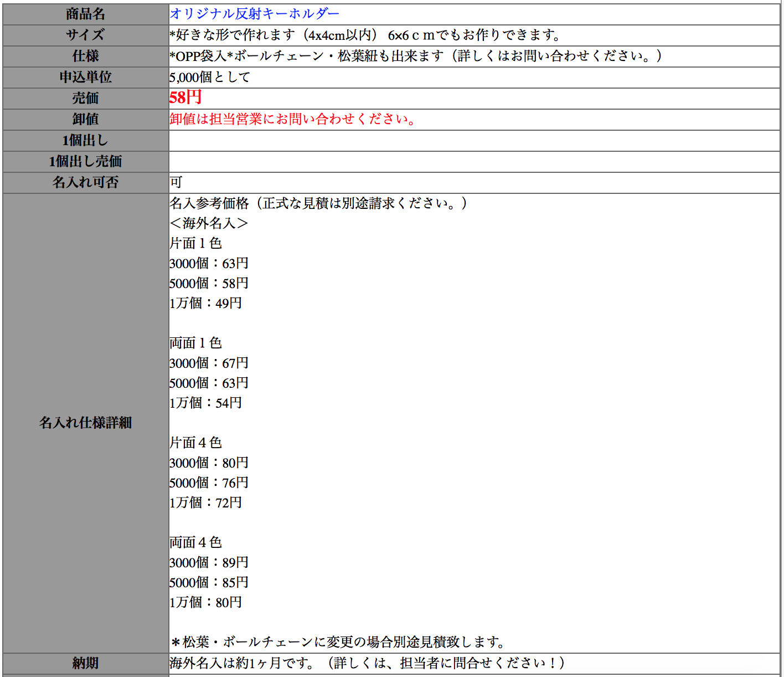Click the 5,000個として value
Image resolution: width=784 pixels, height=677 pixels.
tap(210, 77)
